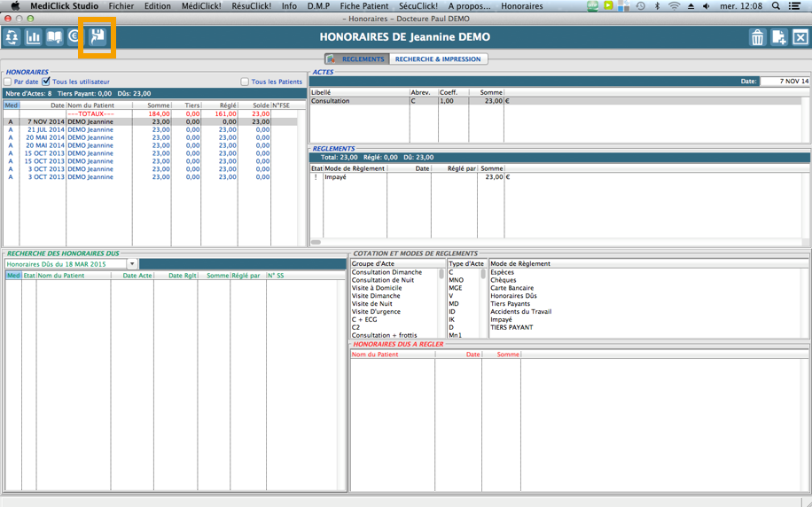The image size is (812, 507).
Task: Select the Reglements tab
Action: 357,59
